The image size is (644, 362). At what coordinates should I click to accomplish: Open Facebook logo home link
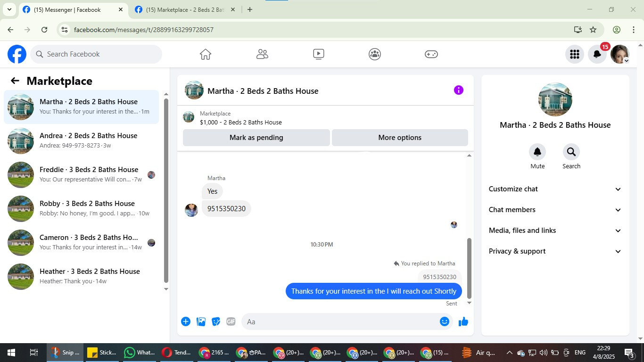pos(17,54)
